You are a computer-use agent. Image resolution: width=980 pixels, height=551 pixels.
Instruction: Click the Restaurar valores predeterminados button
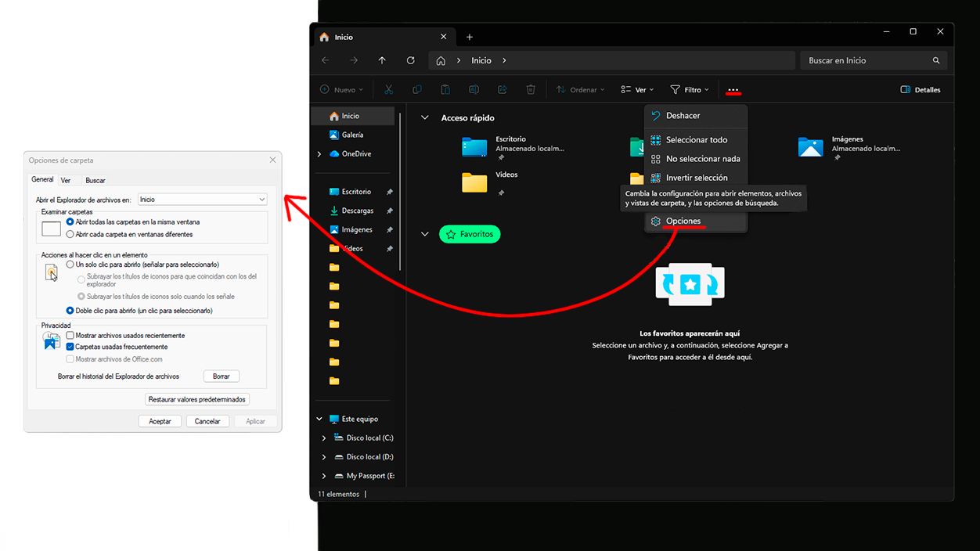tap(196, 399)
